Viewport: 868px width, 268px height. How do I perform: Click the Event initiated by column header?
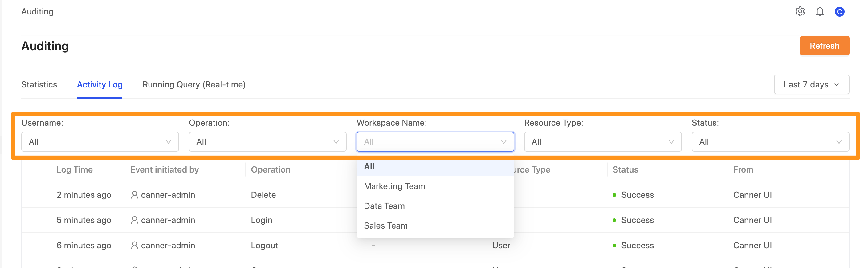coord(165,169)
